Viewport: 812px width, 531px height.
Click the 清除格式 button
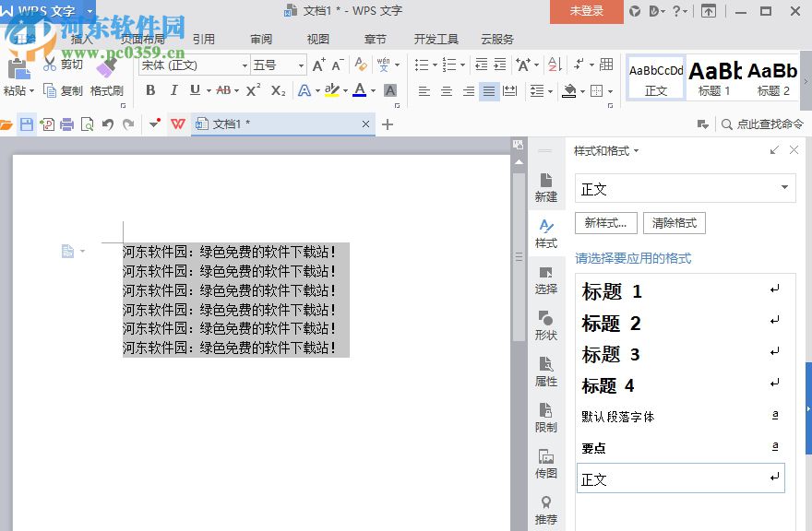(x=675, y=223)
